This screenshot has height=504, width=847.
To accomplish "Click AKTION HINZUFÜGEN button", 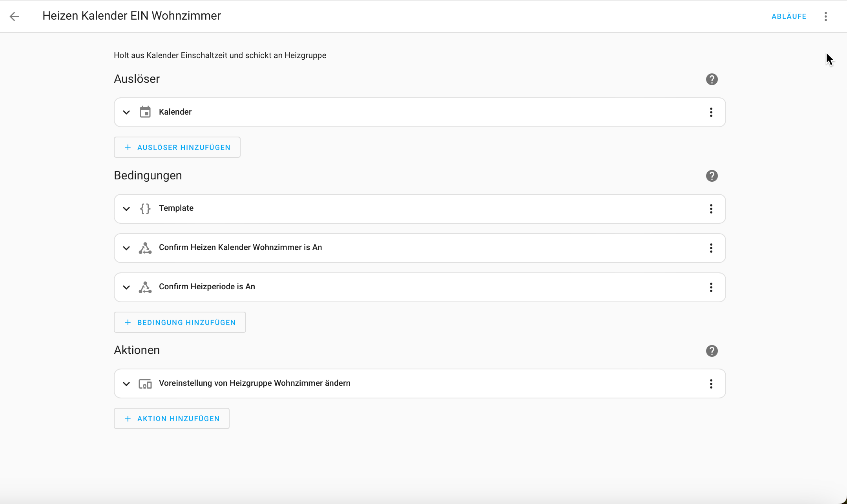I will [172, 419].
